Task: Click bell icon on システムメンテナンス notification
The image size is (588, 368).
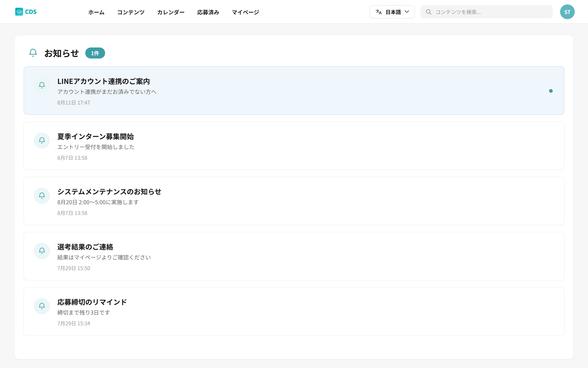Action: 42,196
